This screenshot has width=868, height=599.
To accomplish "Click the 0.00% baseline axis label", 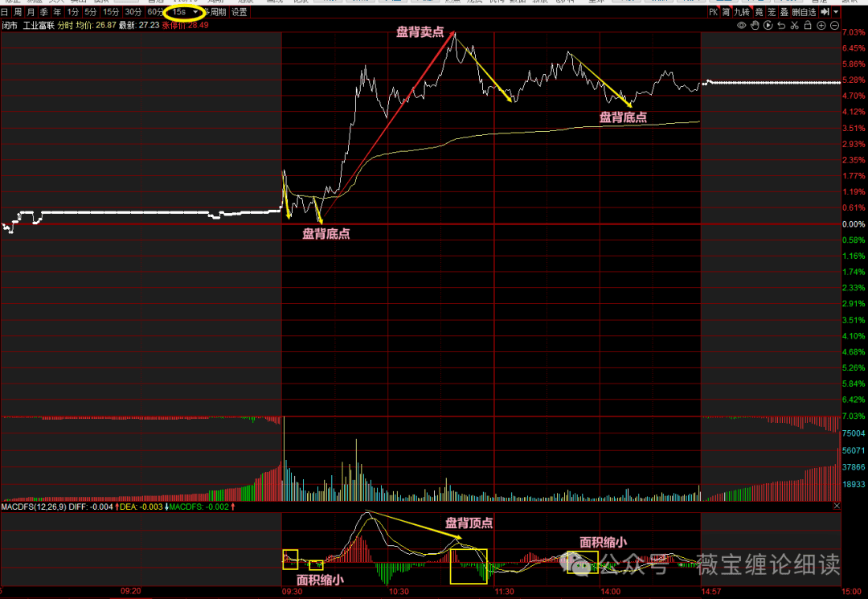I will tap(853, 224).
